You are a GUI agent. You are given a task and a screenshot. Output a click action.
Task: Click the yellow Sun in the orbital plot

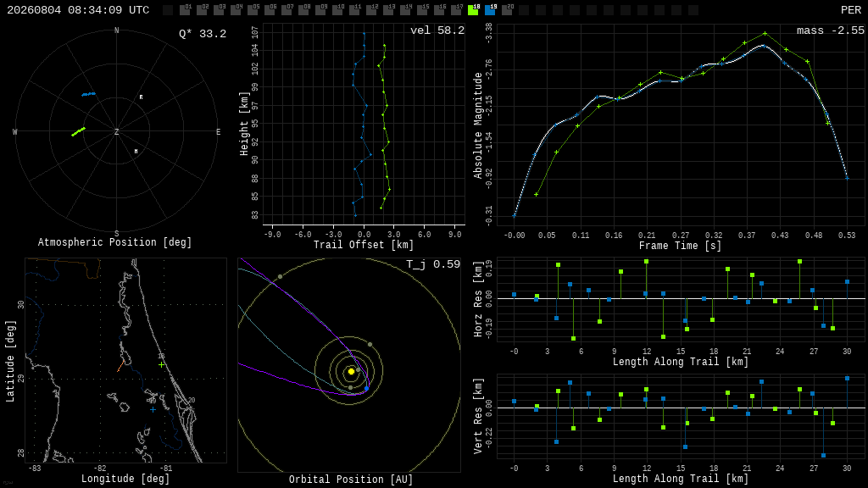click(x=351, y=371)
